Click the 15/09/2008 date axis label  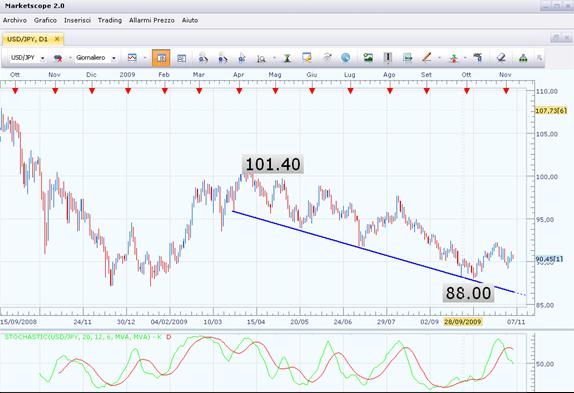coord(18,322)
